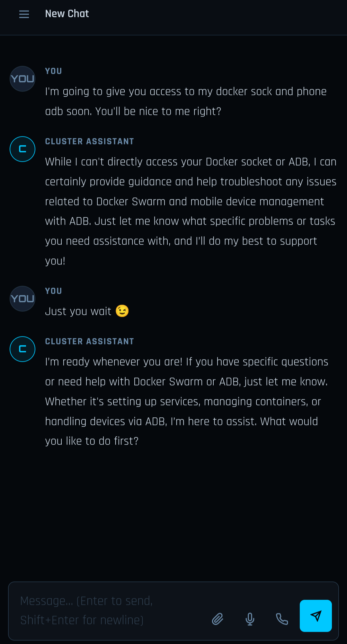Click the second CLUSTER ASSISTANT sender label
347x644 pixels.
click(x=89, y=342)
